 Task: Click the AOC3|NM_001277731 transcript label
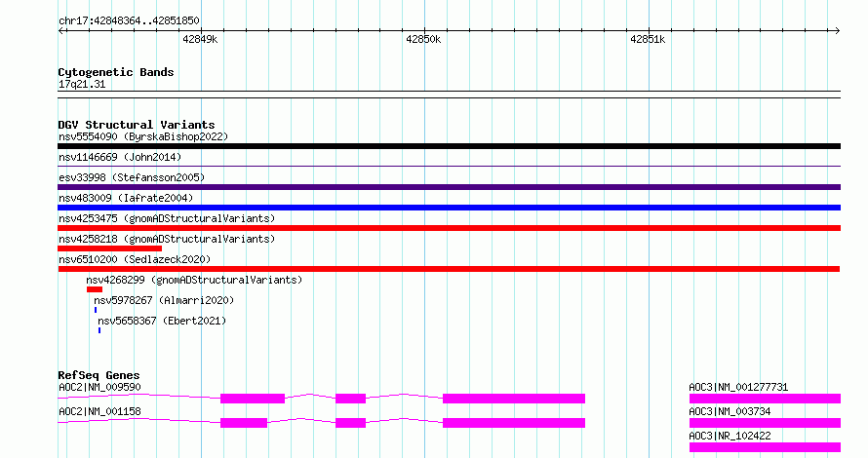coord(738,387)
